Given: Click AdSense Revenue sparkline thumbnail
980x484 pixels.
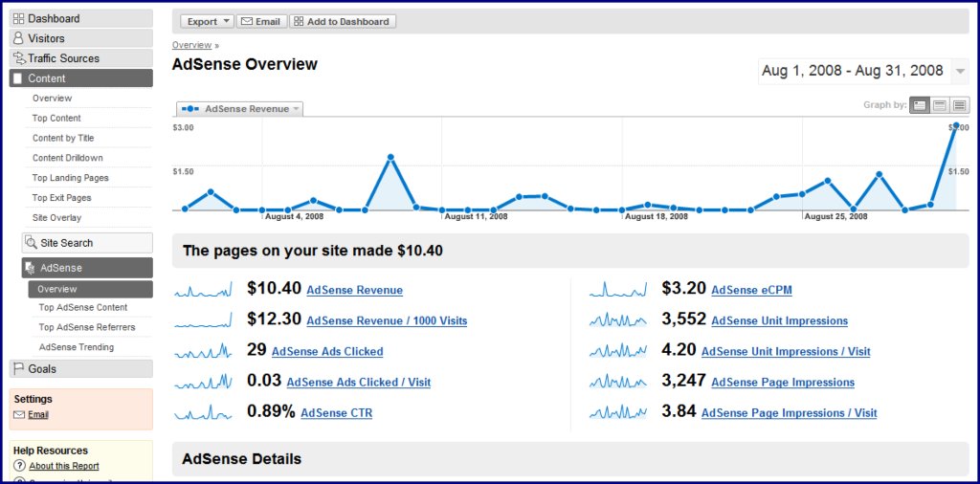Looking at the screenshot, I should [x=203, y=290].
